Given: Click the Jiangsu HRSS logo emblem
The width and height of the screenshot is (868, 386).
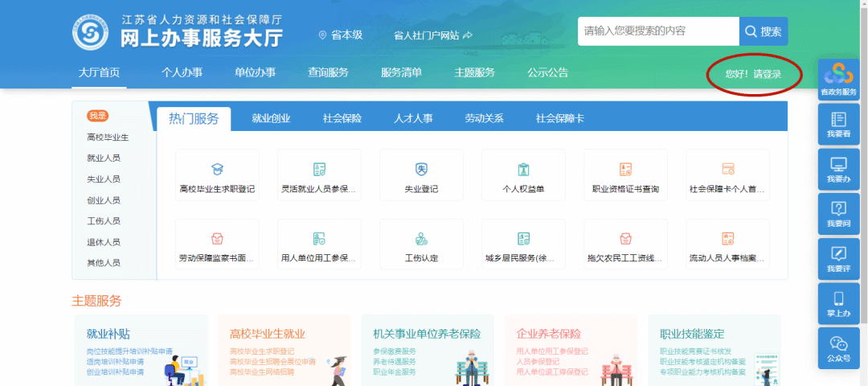Looking at the screenshot, I should point(90,33).
